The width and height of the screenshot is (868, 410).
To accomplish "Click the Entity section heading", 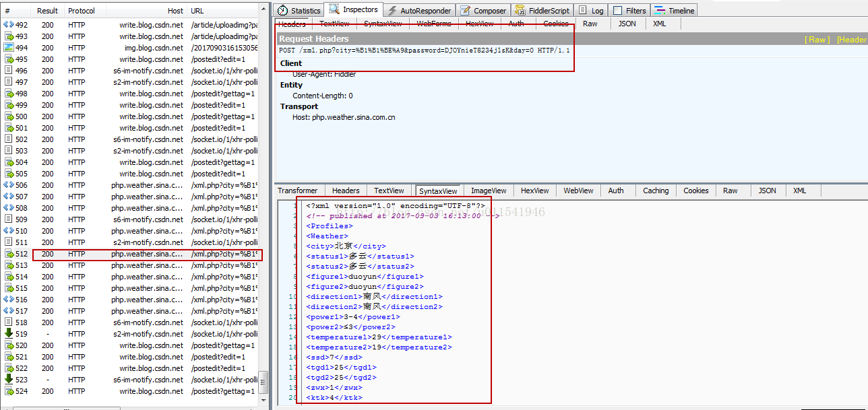I will click(x=291, y=85).
